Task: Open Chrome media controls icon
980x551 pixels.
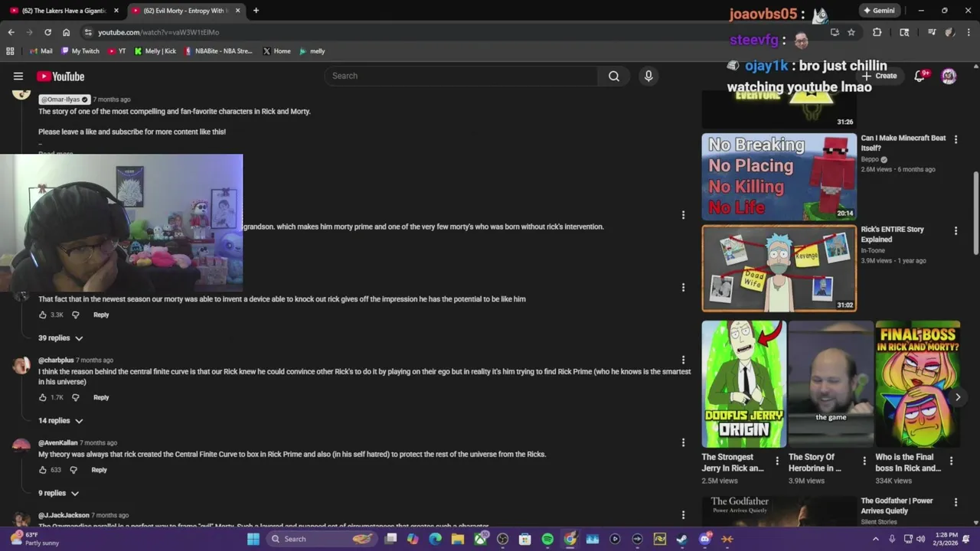Action: click(932, 32)
